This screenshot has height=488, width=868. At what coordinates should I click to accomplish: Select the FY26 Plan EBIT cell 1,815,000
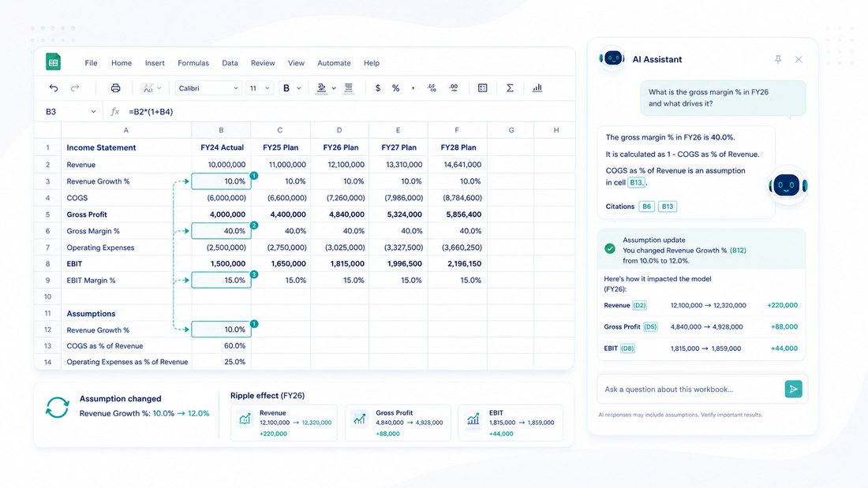(x=339, y=264)
